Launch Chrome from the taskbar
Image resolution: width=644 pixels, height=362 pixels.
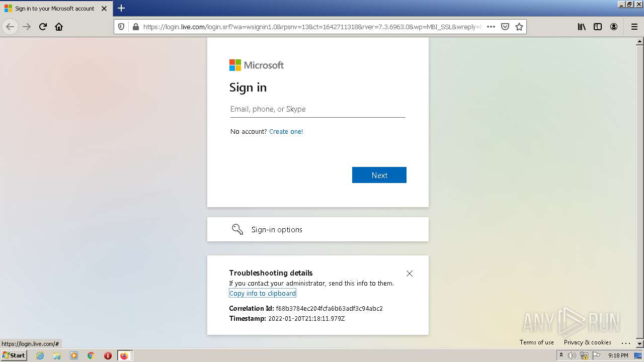tap(91, 355)
